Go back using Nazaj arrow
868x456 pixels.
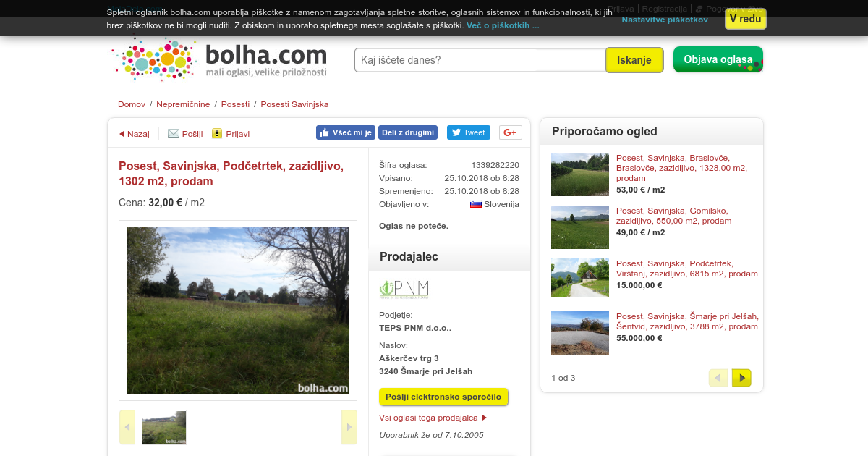(x=122, y=134)
